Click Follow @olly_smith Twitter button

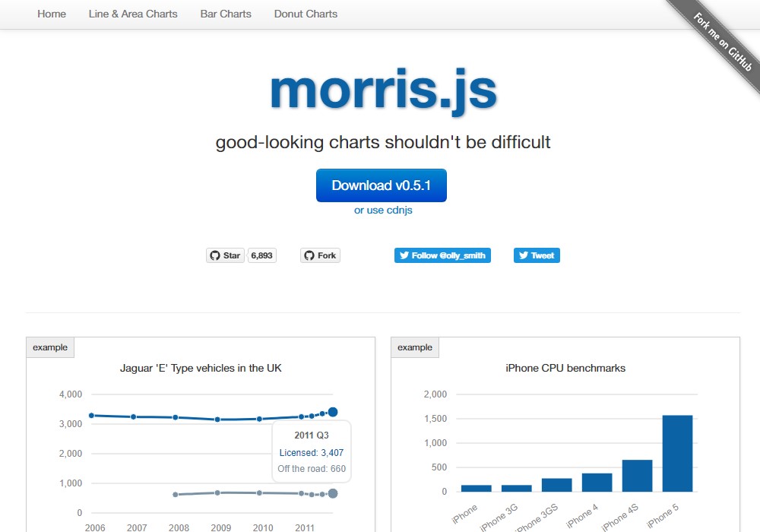point(442,255)
